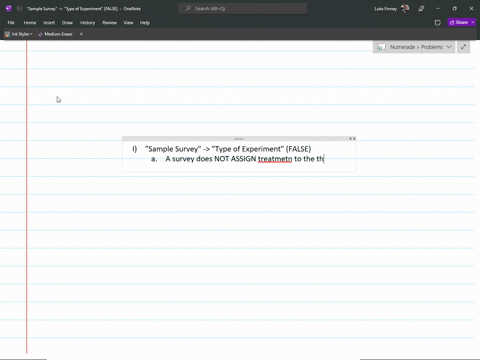Open the Numerade > Problems notebook dropdown
Image resolution: width=480 pixels, height=360 pixels.
click(x=414, y=47)
